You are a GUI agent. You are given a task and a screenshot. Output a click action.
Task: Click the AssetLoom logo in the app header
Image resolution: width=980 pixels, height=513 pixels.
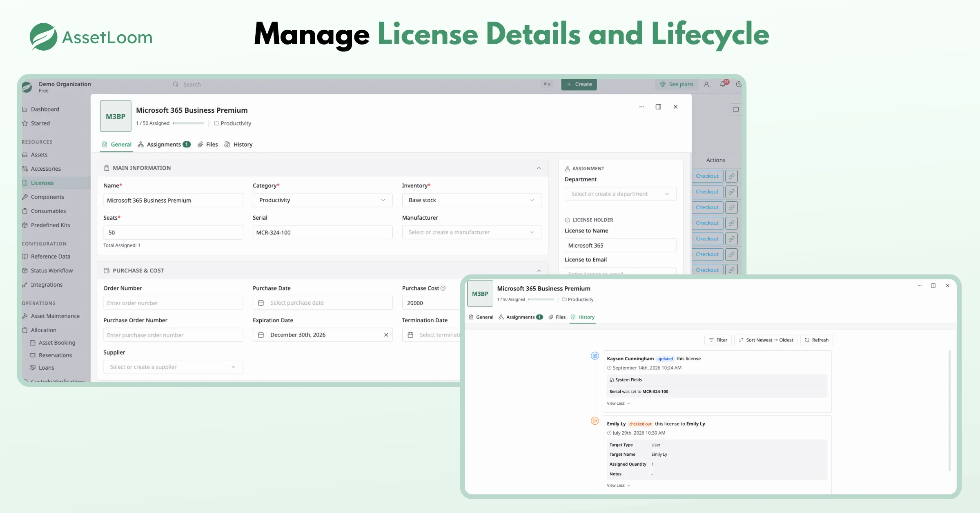point(27,87)
